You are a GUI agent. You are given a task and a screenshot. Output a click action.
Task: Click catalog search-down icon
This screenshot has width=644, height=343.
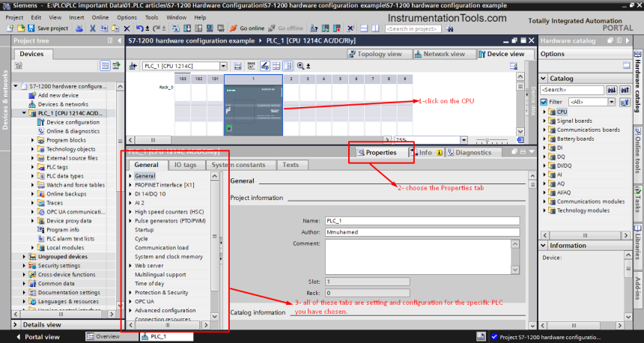point(612,90)
